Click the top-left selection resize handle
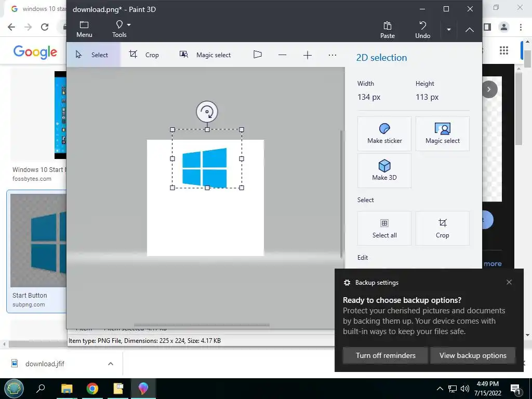This screenshot has height=399, width=532. point(172,129)
